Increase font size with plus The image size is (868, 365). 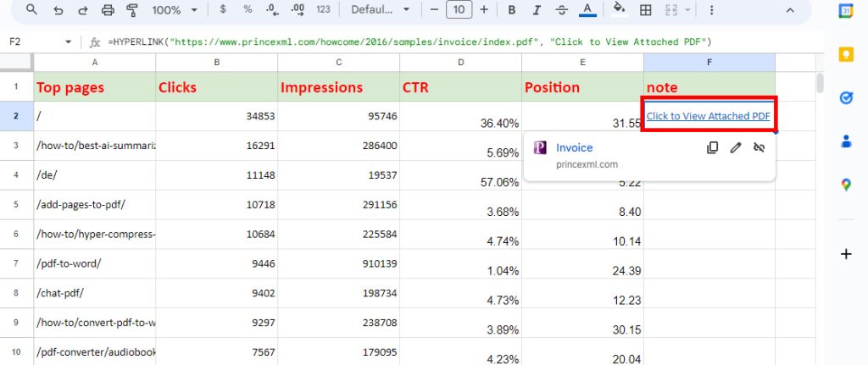pyautogui.click(x=484, y=9)
